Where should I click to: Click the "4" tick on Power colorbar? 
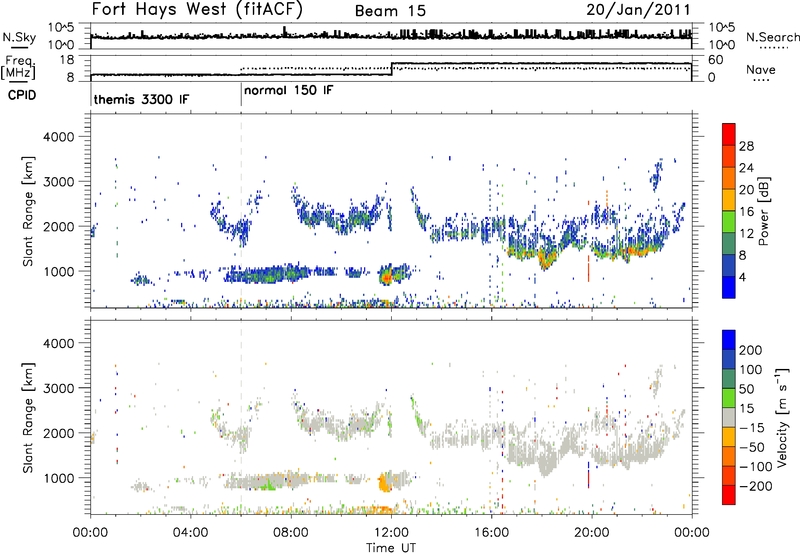coord(742,278)
